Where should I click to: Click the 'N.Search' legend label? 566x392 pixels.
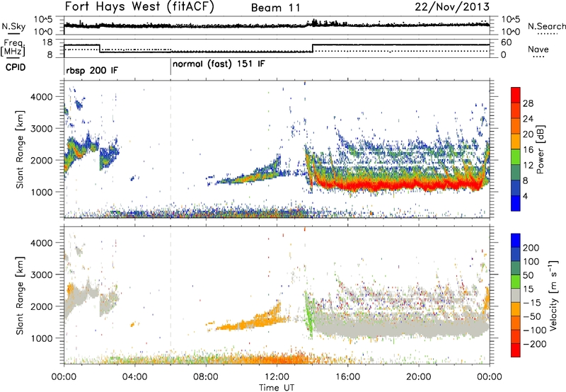coord(546,26)
